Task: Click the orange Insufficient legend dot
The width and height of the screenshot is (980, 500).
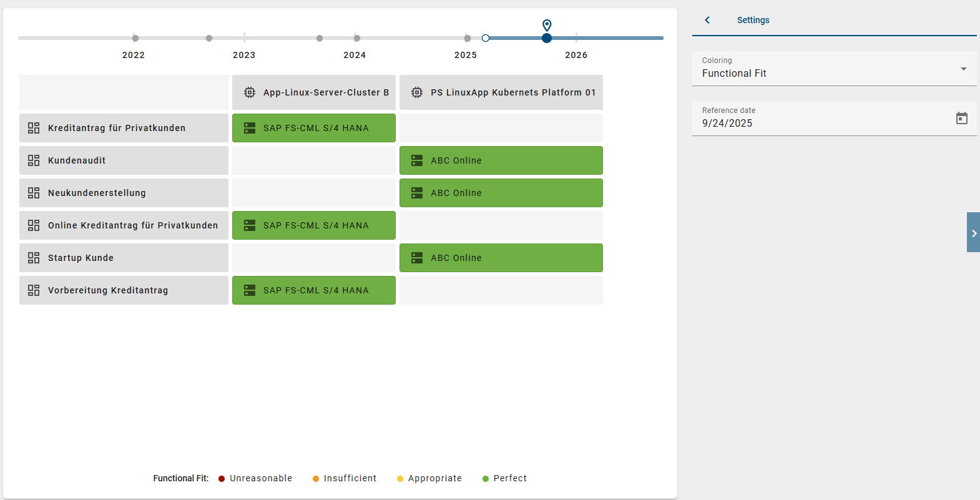Action: click(316, 479)
